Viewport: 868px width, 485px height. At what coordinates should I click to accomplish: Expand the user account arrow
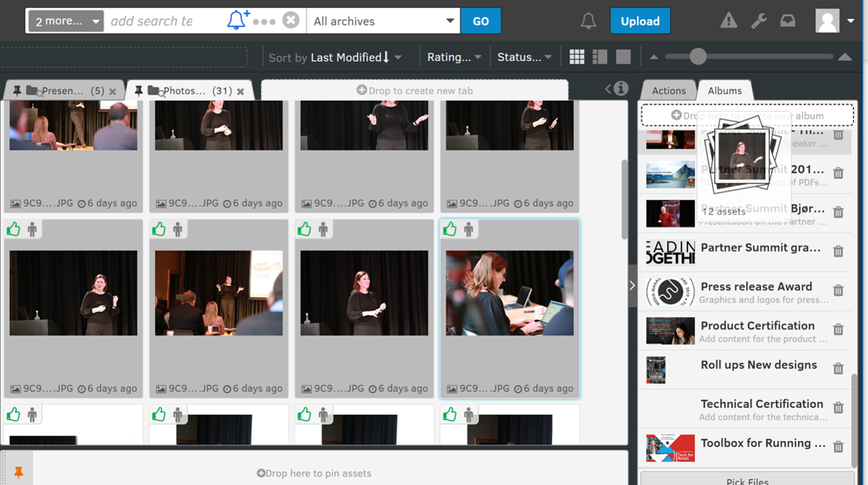coord(850,21)
